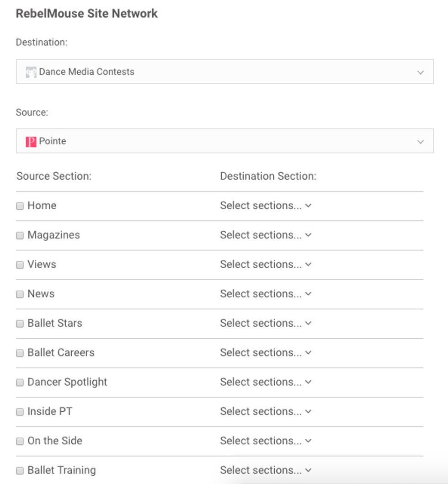Select the News source section checkbox
Viewport: 448px width, 484px height.
click(20, 294)
